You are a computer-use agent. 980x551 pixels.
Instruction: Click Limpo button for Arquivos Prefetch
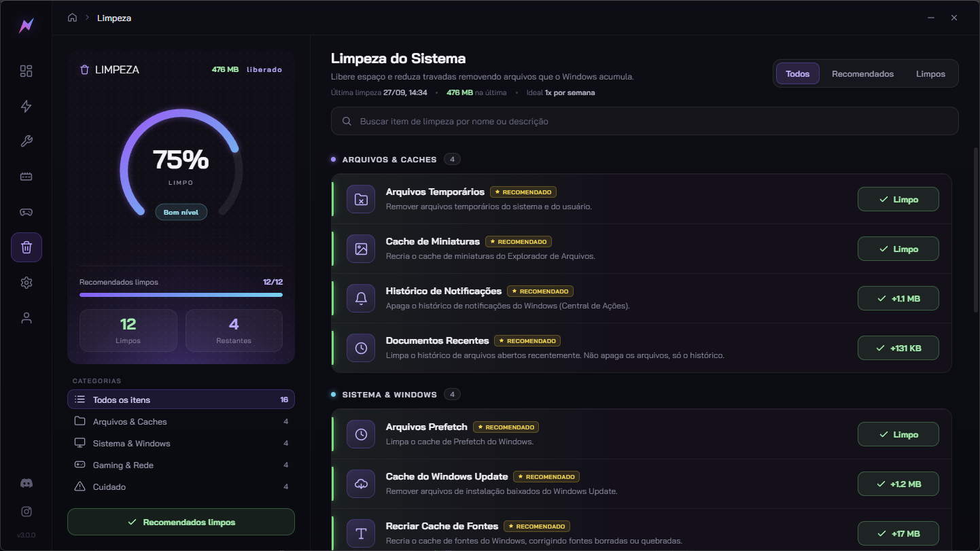click(x=898, y=434)
